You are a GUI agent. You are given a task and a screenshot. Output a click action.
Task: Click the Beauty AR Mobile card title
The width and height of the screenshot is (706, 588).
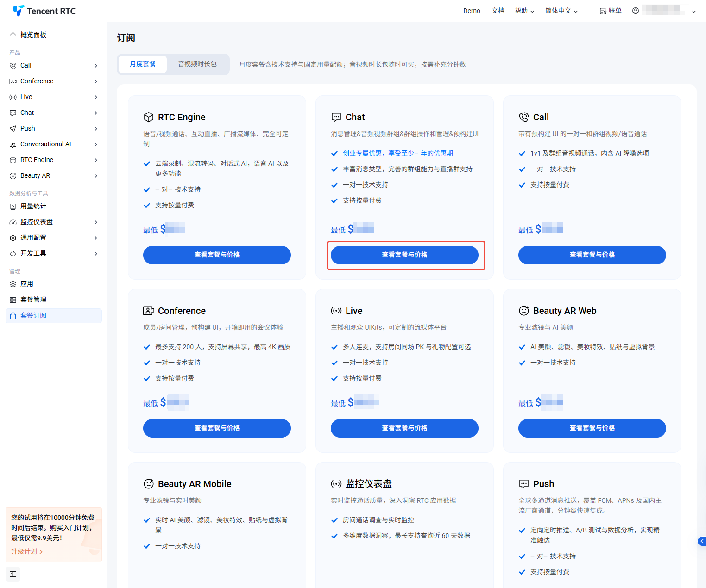point(195,484)
